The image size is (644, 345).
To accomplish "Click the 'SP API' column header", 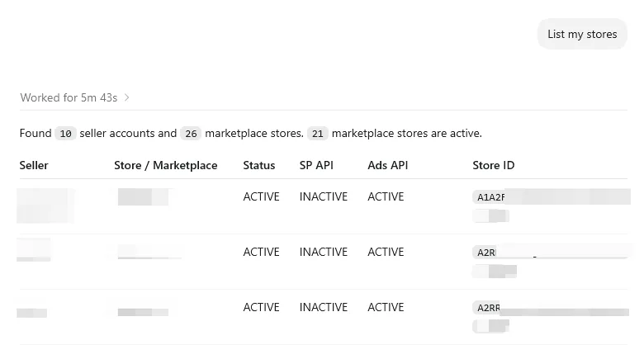I will 316,166.
